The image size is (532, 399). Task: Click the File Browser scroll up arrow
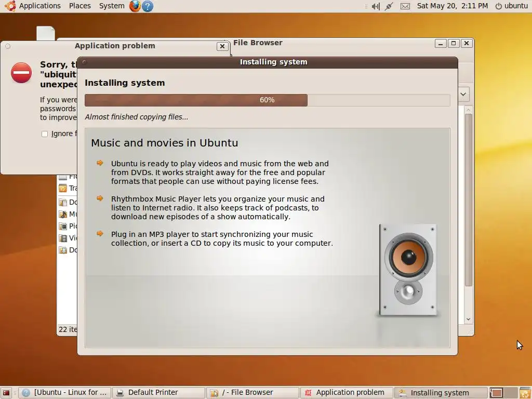click(x=468, y=110)
